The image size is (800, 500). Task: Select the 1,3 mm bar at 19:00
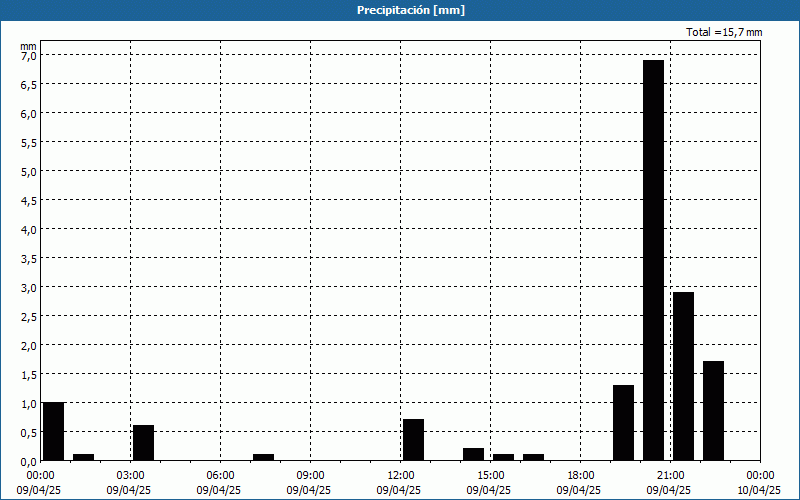[x=623, y=423]
